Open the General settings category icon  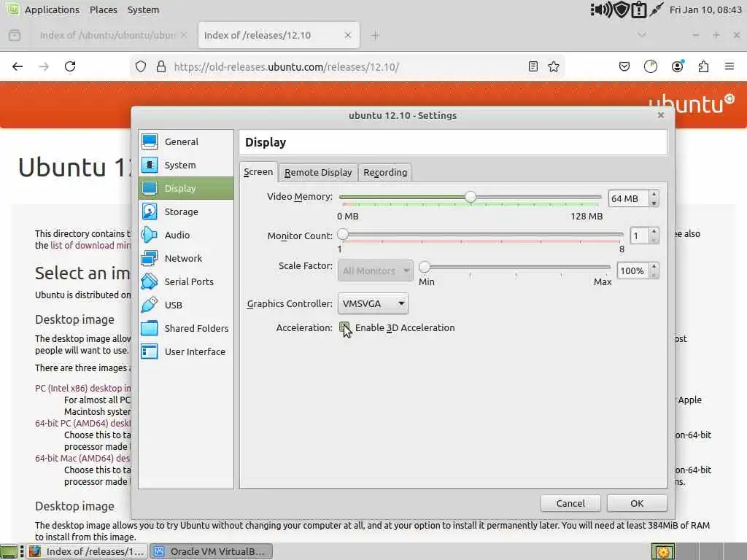[150, 141]
